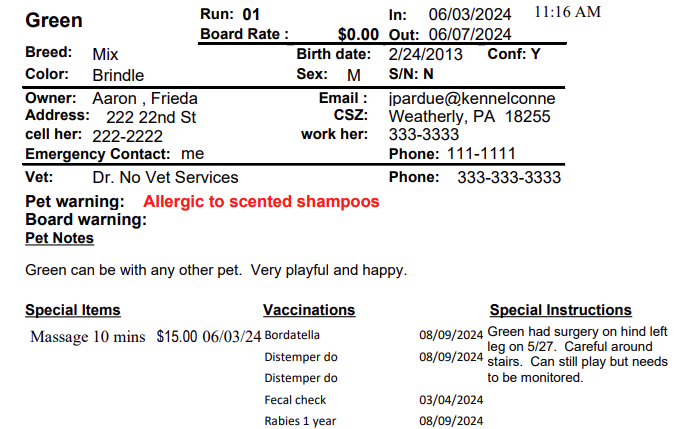
Task: Select the check-out date 06/07/2024
Action: (470, 34)
